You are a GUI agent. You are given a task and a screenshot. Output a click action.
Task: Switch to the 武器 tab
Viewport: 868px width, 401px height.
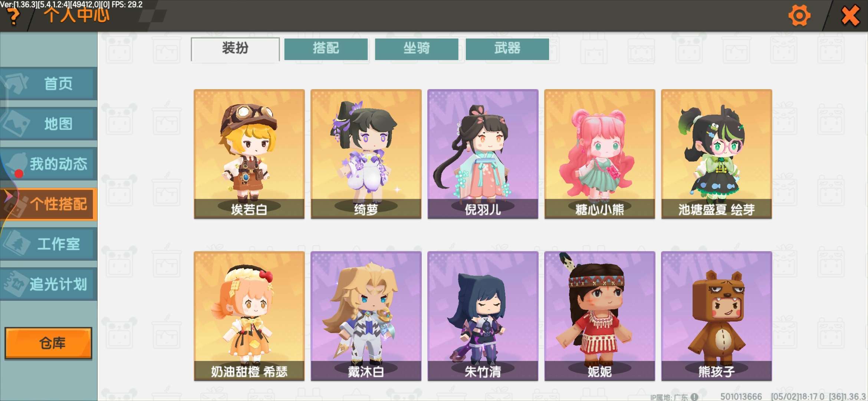[x=507, y=49]
